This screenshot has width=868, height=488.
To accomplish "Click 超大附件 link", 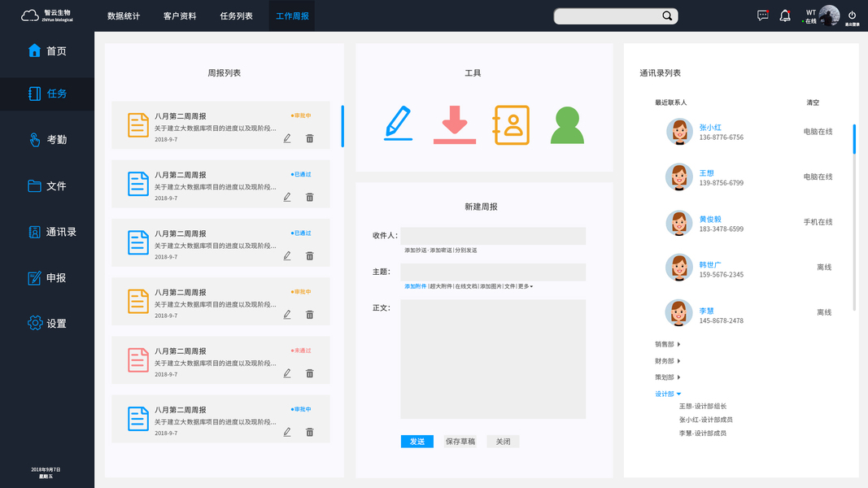I will click(441, 286).
